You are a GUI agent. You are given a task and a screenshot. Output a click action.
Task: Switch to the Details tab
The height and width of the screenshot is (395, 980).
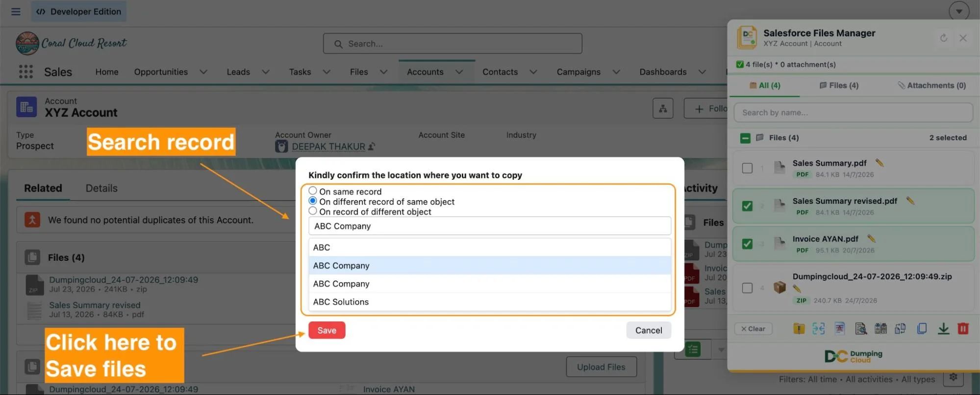(101, 188)
